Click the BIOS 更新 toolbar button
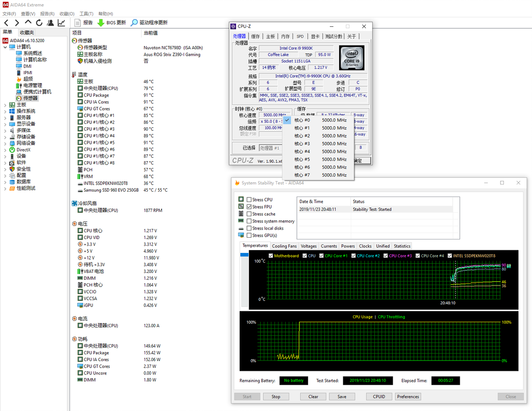532x411 pixels. (x=112, y=23)
